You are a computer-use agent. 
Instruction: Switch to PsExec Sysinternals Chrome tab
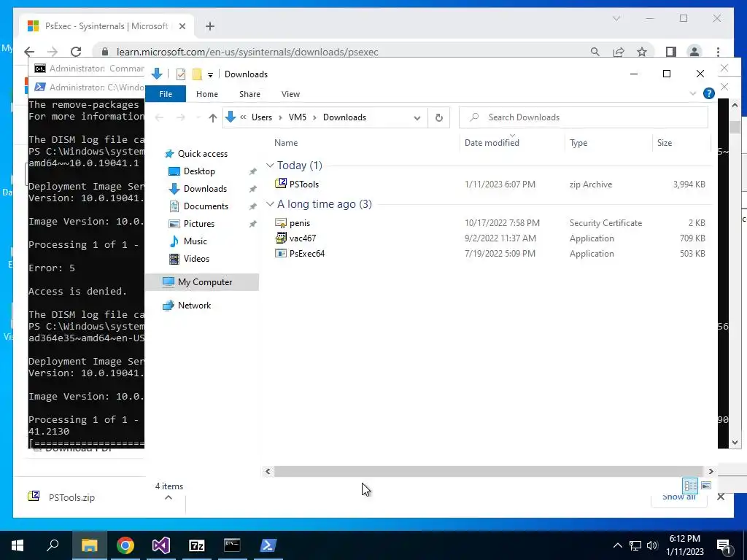(107, 26)
